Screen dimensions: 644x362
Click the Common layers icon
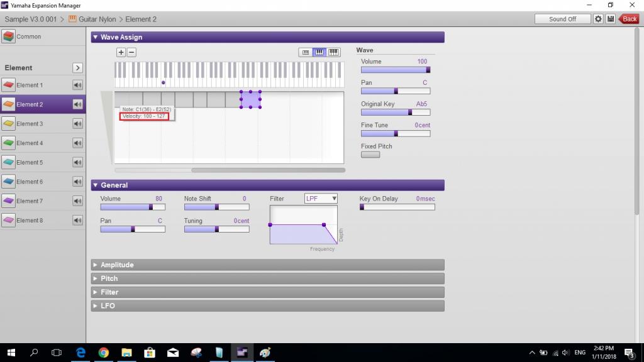(8, 36)
